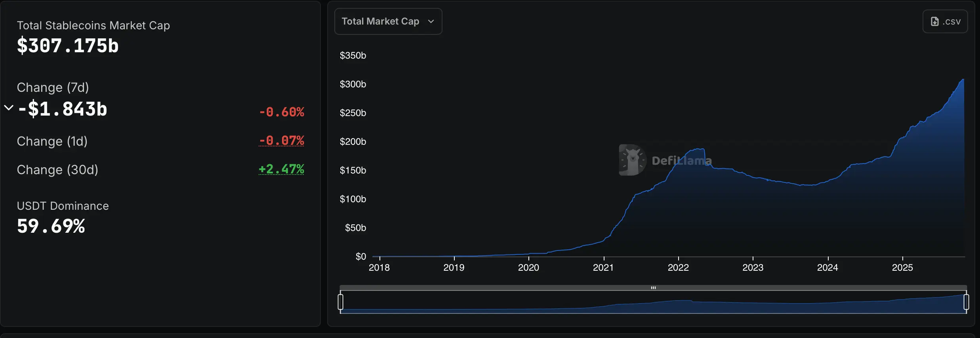Click the dropdown chevron beside Total Market Cap
This screenshot has width=980, height=338.
click(431, 22)
